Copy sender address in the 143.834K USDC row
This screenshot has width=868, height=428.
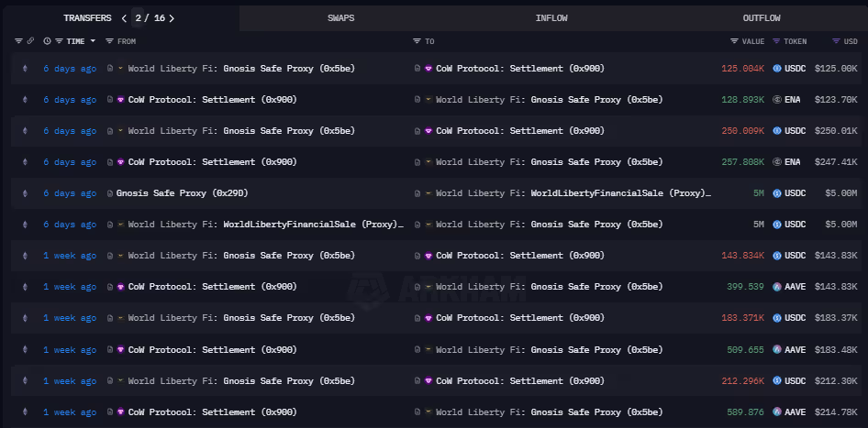click(110, 256)
